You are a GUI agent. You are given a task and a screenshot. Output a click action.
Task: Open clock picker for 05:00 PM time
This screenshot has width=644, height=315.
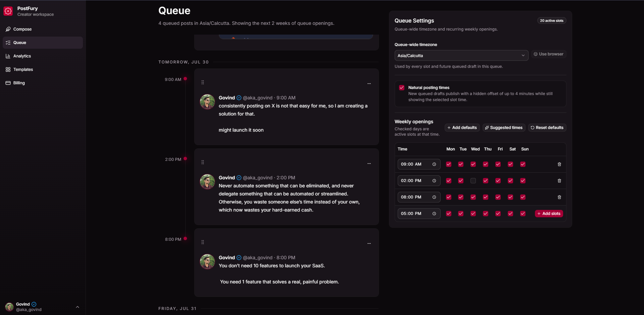click(434, 214)
